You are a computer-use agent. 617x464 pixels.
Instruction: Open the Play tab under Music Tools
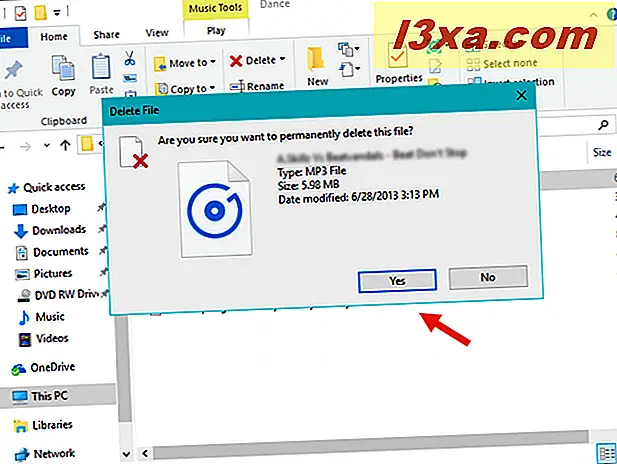tap(216, 31)
